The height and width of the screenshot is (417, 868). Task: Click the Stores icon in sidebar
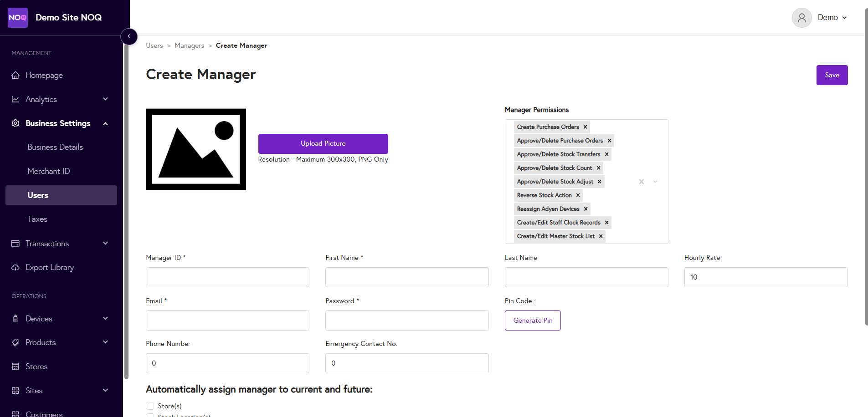pyautogui.click(x=15, y=366)
